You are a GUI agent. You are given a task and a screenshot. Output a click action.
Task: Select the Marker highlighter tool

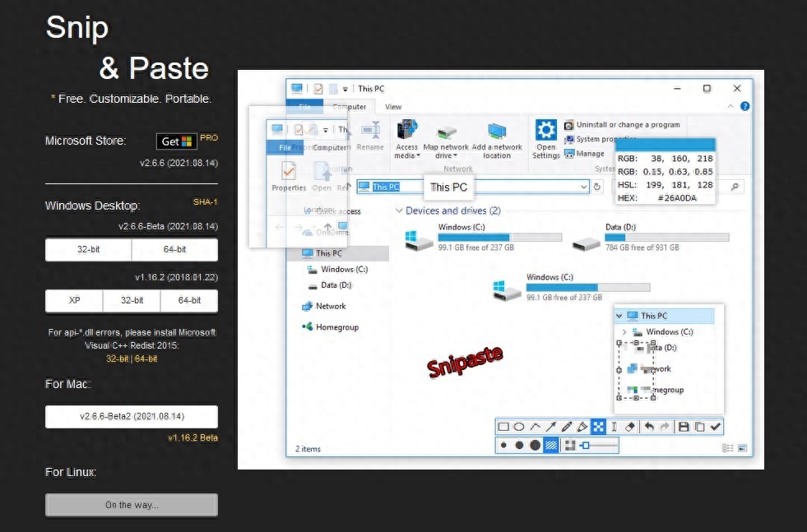[582, 427]
